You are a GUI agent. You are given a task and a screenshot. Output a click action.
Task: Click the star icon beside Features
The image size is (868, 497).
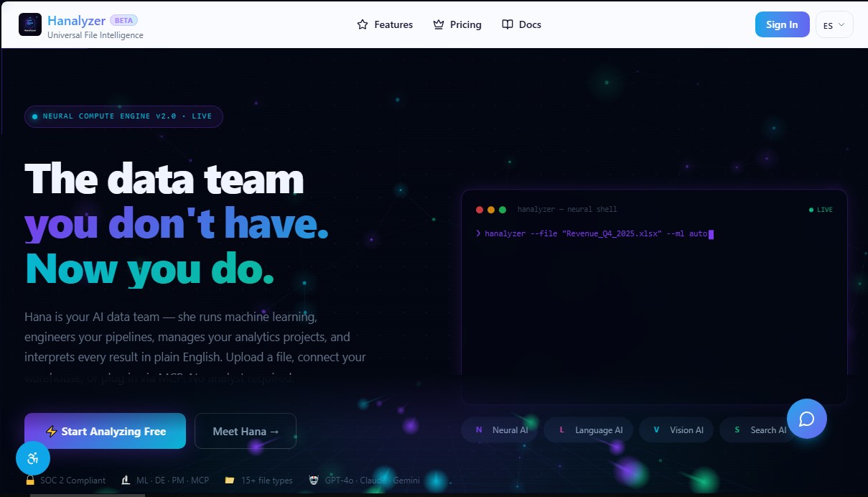point(363,24)
